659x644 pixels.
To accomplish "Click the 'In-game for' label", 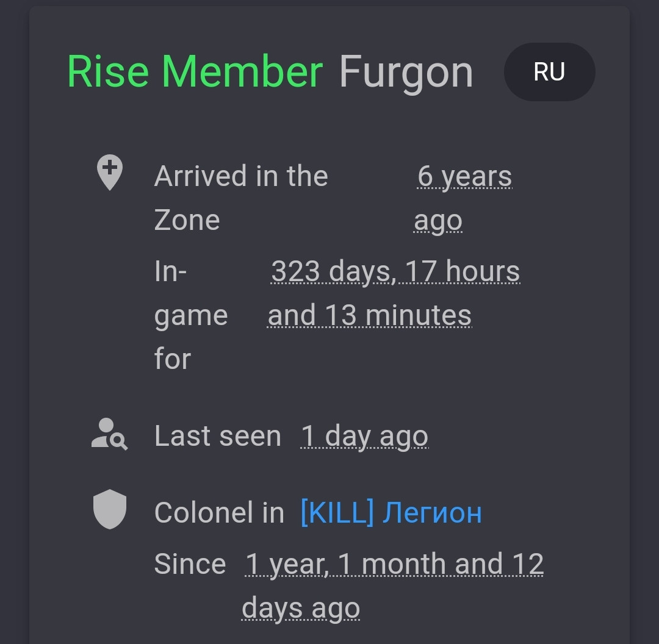I will click(x=191, y=315).
